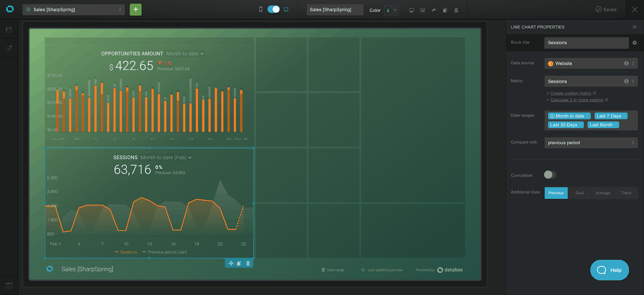Click the Powered by databox logo
The height and width of the screenshot is (295, 644).
[450, 270]
